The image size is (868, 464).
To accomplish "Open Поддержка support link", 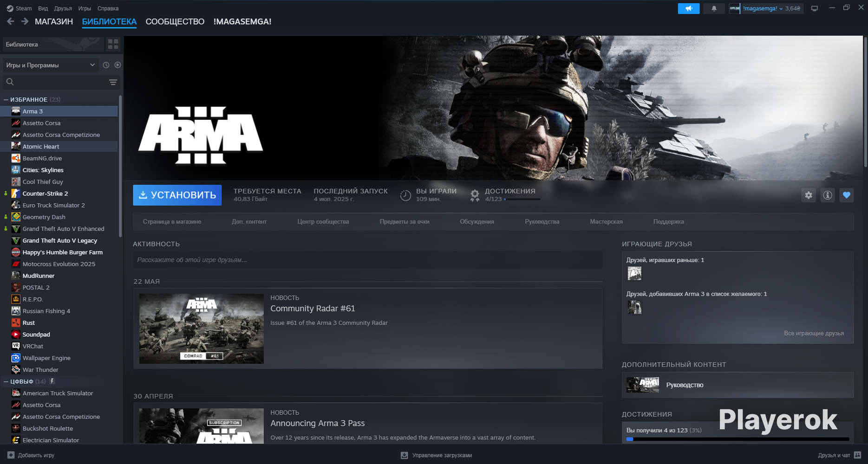I will click(x=669, y=222).
